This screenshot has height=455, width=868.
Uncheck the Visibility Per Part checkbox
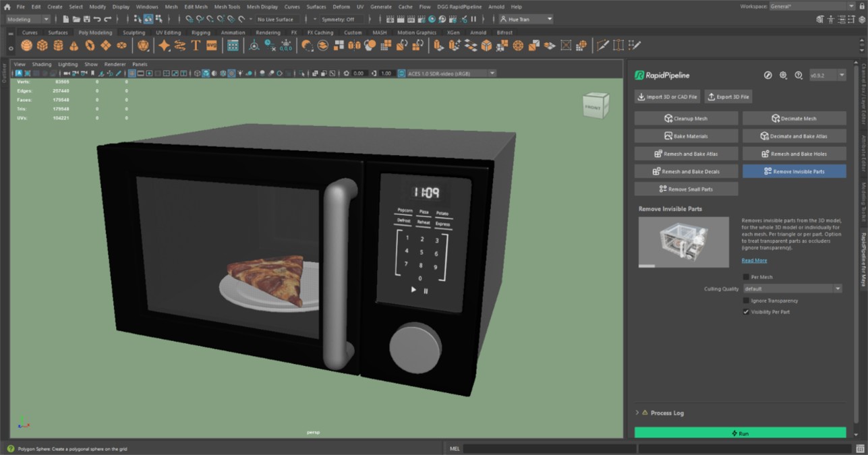(x=746, y=312)
